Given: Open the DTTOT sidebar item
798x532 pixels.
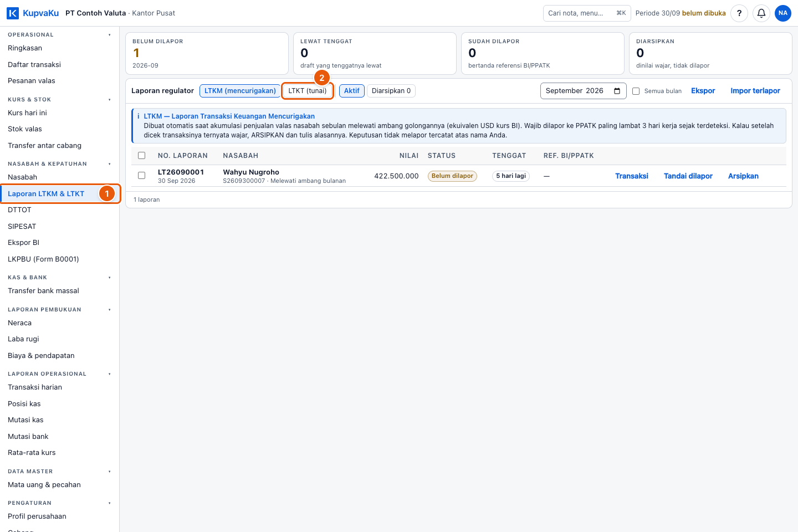Looking at the screenshot, I should click(60, 210).
